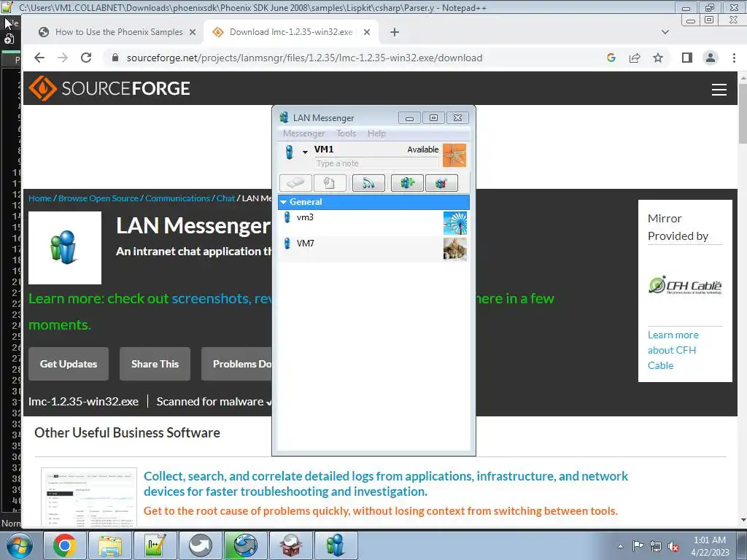The height and width of the screenshot is (560, 747).
Task: Click the Home breadcrumb link
Action: tap(40, 198)
